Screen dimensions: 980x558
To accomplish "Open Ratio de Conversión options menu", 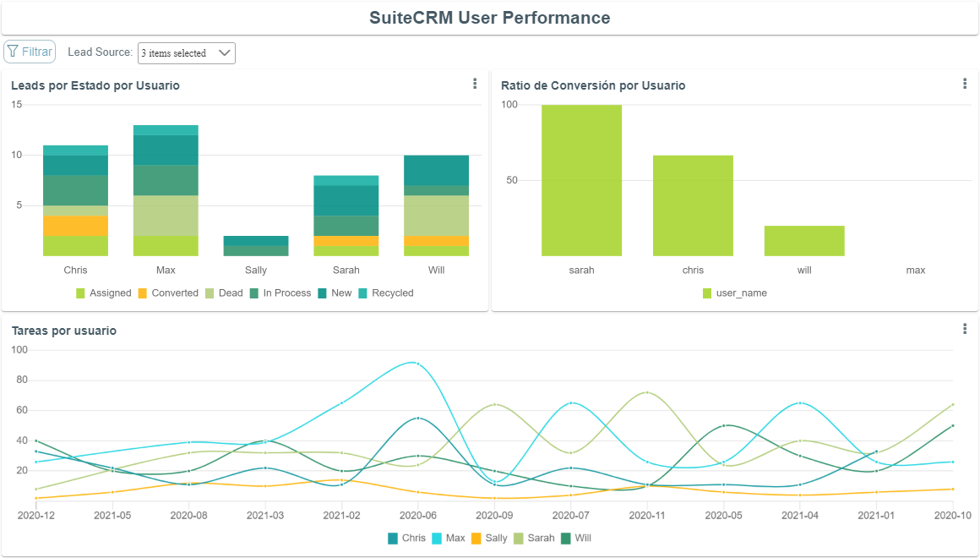I will [965, 84].
